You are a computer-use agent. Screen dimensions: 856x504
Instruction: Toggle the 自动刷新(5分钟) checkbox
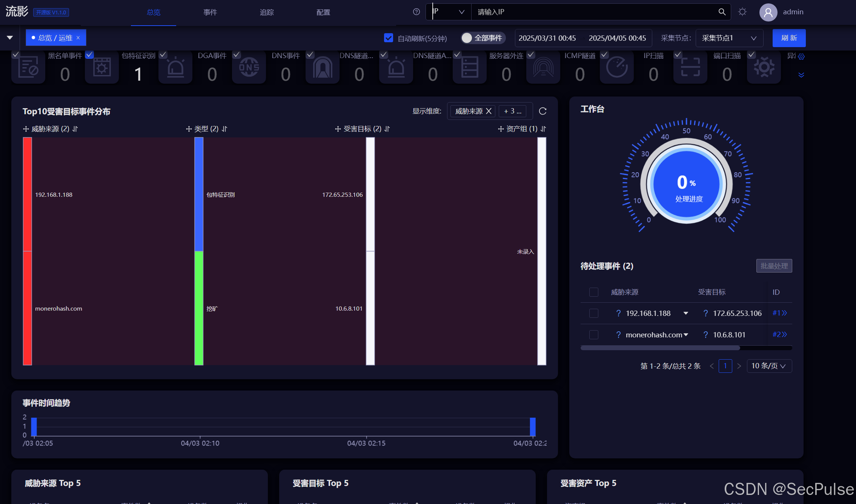pyautogui.click(x=389, y=38)
